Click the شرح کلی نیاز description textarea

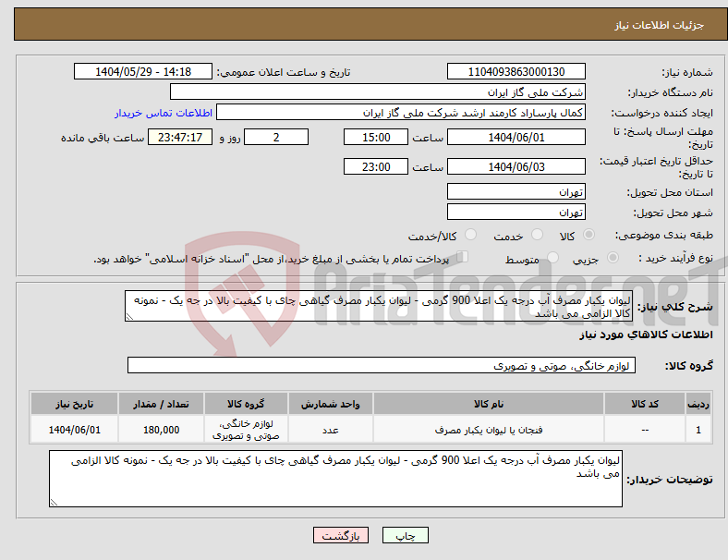point(379,306)
